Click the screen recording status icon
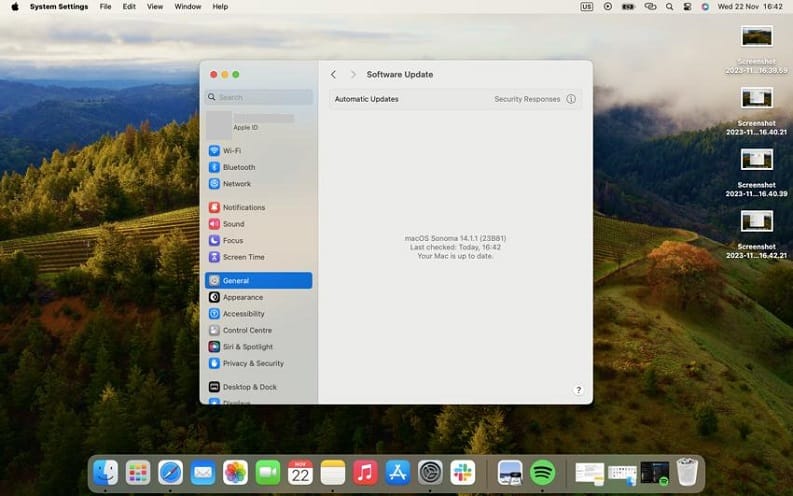 [x=607, y=7]
